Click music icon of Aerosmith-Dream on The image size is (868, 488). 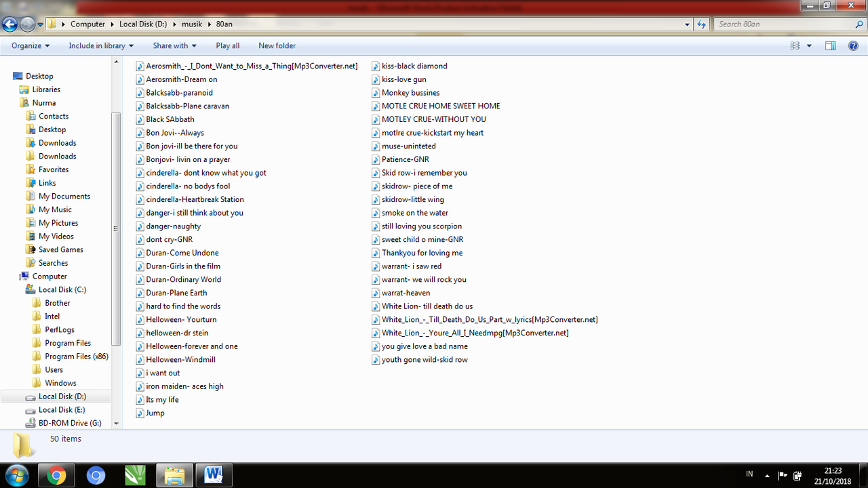tap(140, 79)
